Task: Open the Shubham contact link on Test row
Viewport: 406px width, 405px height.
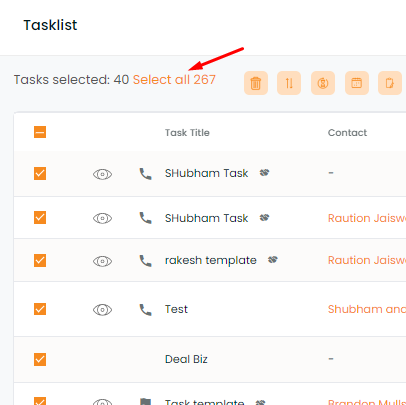Action: (367, 309)
